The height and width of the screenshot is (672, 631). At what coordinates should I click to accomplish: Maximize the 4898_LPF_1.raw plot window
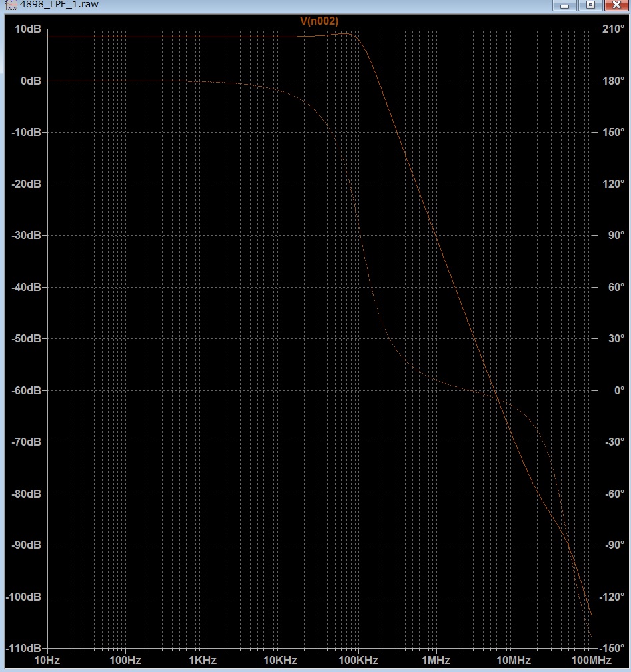(590, 5)
